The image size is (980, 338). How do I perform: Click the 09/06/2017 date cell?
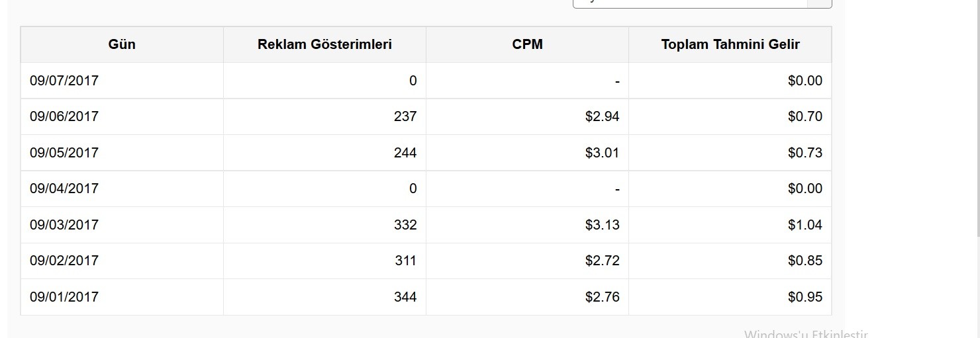click(x=122, y=116)
